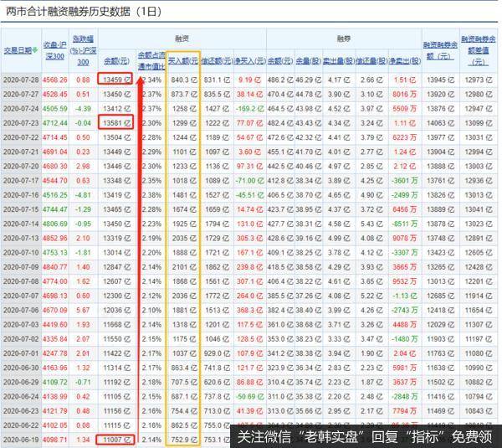Click the repay volume 5.22 亿
502x448 pixels.
pyautogui.click(x=371, y=296)
